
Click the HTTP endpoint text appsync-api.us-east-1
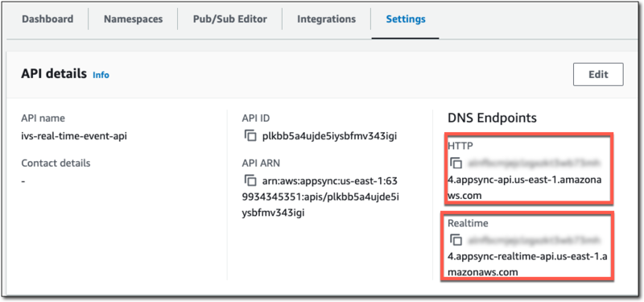click(x=526, y=188)
